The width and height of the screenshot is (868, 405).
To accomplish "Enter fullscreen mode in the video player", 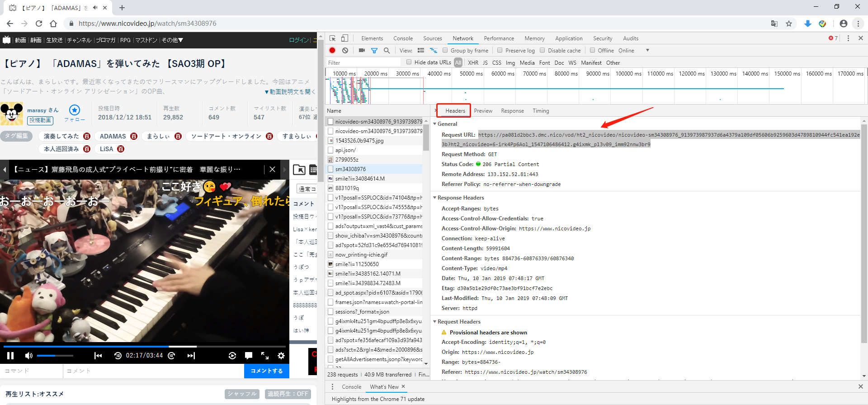I will point(265,356).
